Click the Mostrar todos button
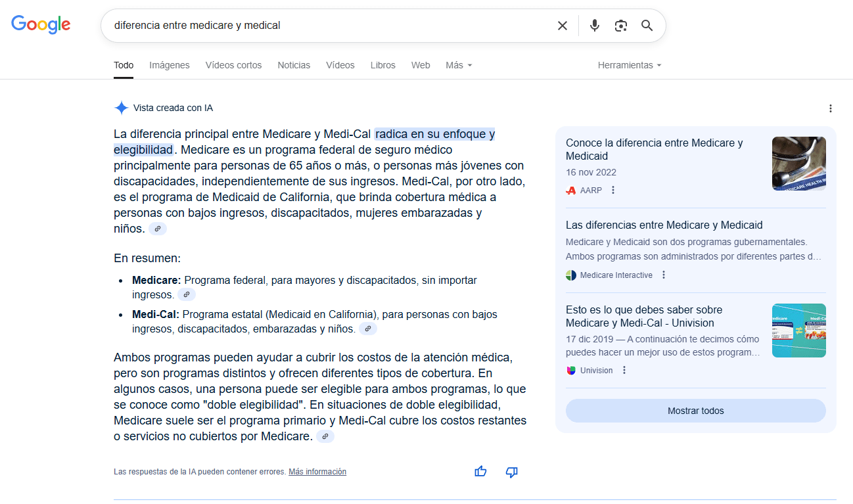 [x=696, y=411]
